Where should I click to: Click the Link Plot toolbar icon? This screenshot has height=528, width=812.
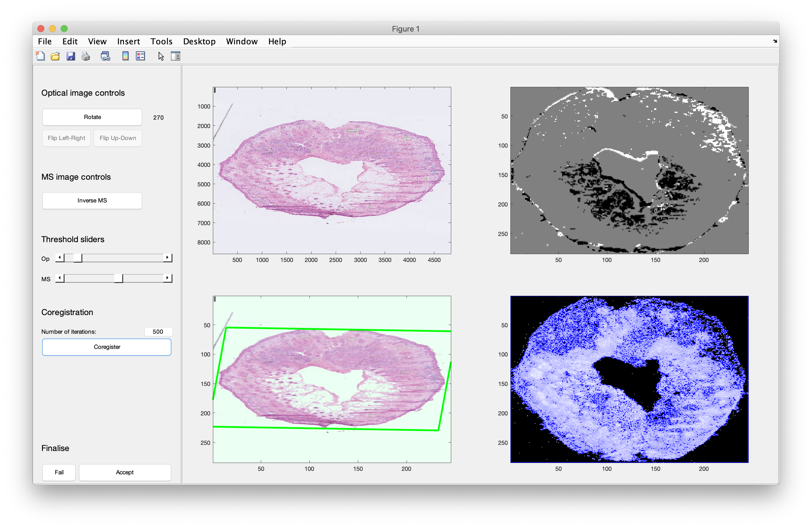tap(105, 56)
